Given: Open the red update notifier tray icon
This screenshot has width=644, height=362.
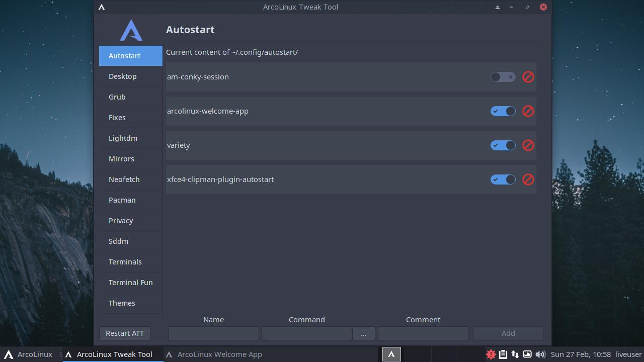Looking at the screenshot, I should pos(491,354).
